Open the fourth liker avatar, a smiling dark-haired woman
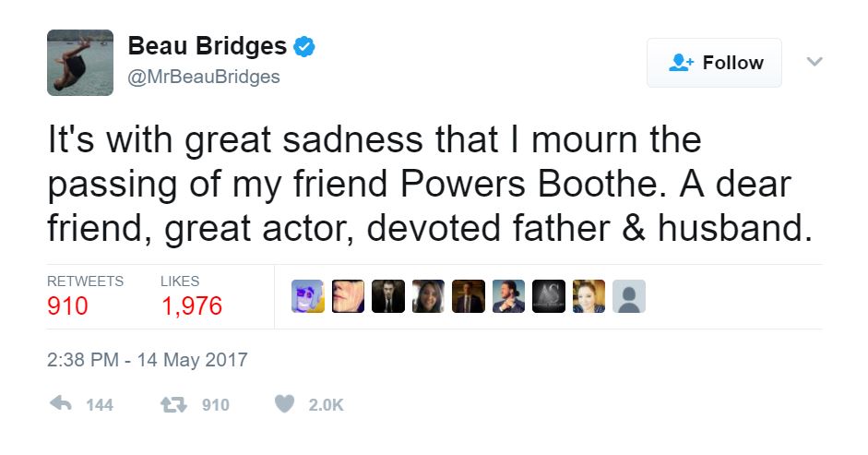Screen dimensions: 868x455 tap(428, 296)
